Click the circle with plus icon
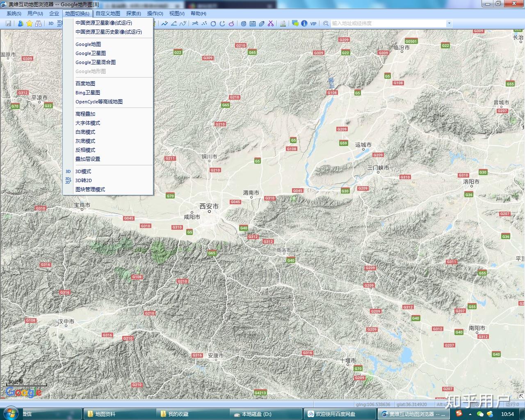 click(x=222, y=23)
